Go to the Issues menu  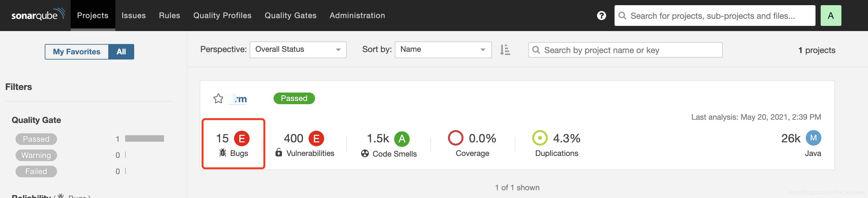(x=134, y=16)
